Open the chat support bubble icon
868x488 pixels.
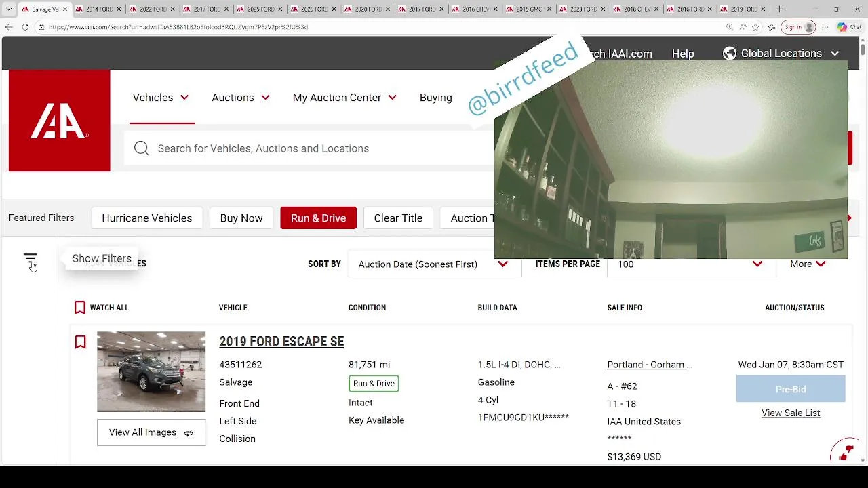(845, 453)
